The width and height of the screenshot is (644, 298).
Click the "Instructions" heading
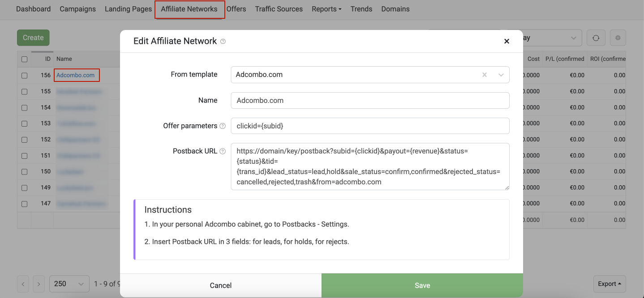tap(168, 210)
